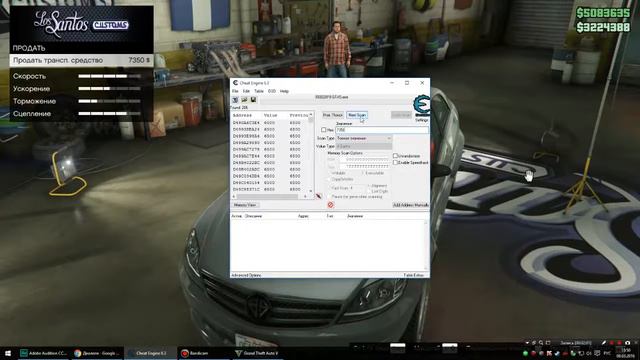Click the scan value input field
Image resolution: width=640 pixels, height=360 pixels.
tap(382, 130)
